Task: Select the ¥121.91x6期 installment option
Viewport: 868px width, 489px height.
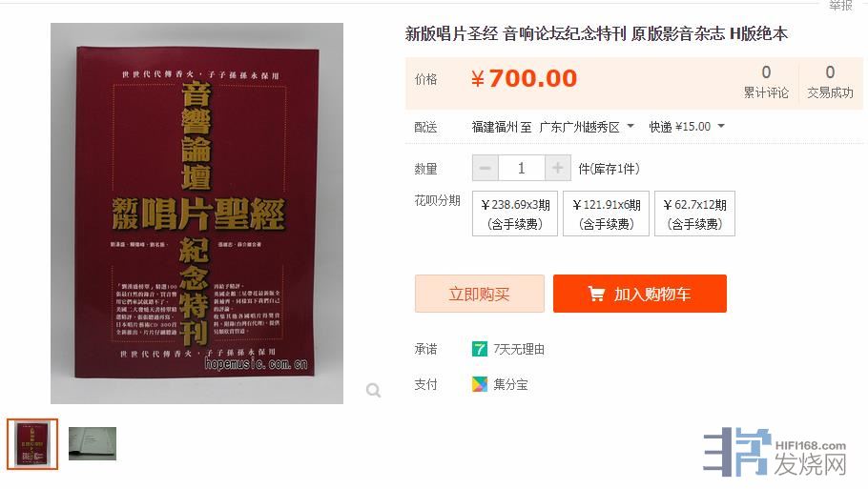Action: 606,214
